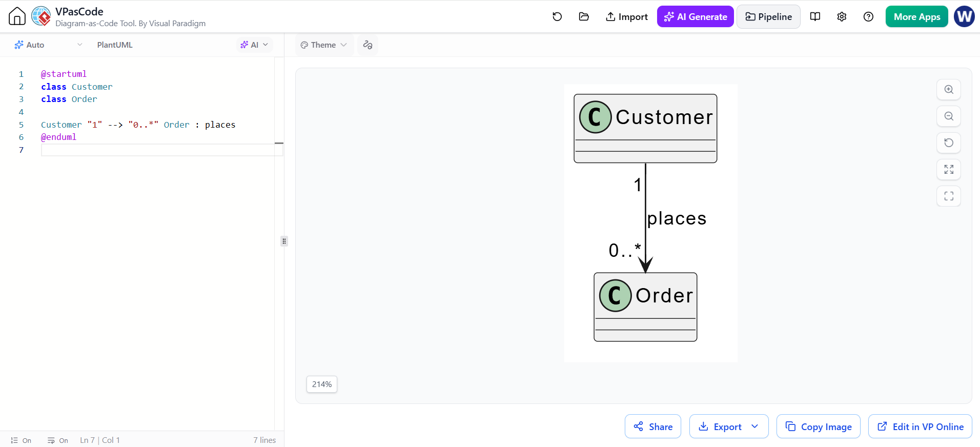The image size is (980, 447).
Task: Click the Order class box in diagram
Action: click(x=645, y=307)
